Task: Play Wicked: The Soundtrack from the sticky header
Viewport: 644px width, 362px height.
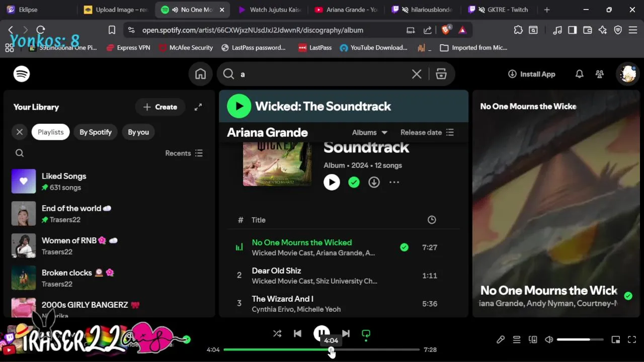Action: pyautogui.click(x=239, y=106)
